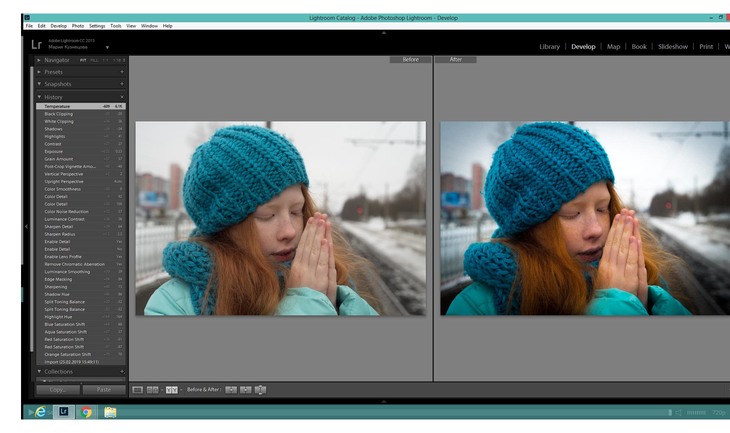The height and width of the screenshot is (433, 730).
Task: Collapse the Collections panel
Action: (39, 372)
